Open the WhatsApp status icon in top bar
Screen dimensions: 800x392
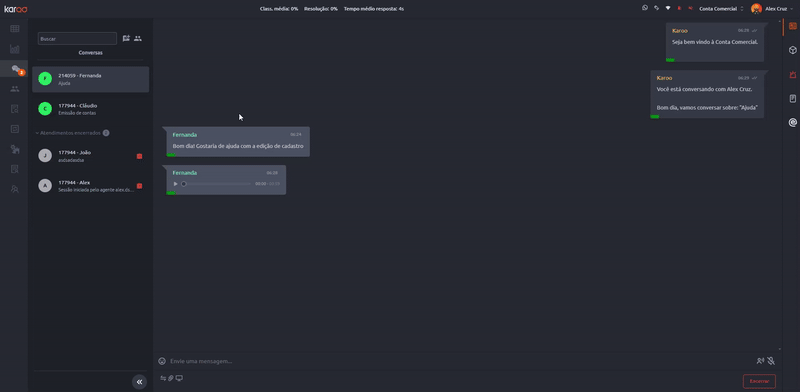(x=645, y=8)
